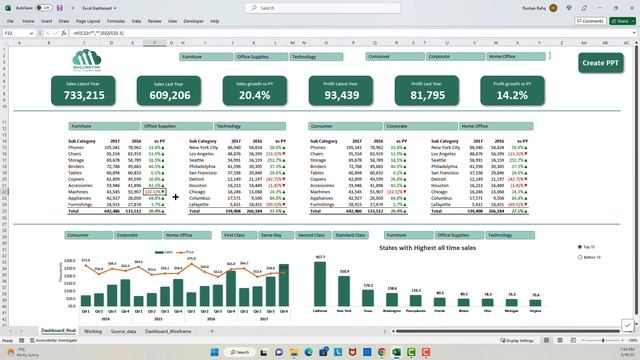Click the weather widget in the taskbar
640x360 pixels.
[23, 352]
